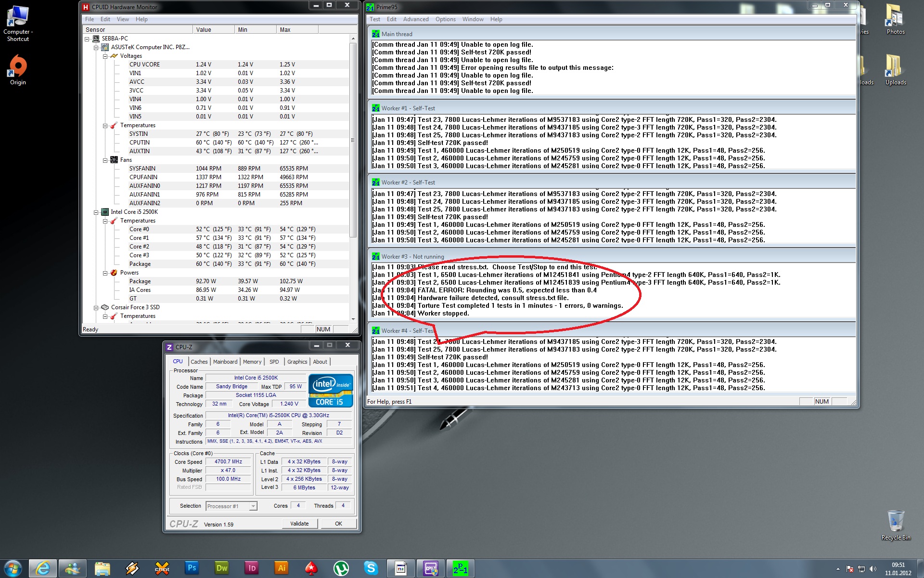Image resolution: width=924 pixels, height=578 pixels.
Task: Launch Winamp from the taskbar
Action: click(x=132, y=568)
